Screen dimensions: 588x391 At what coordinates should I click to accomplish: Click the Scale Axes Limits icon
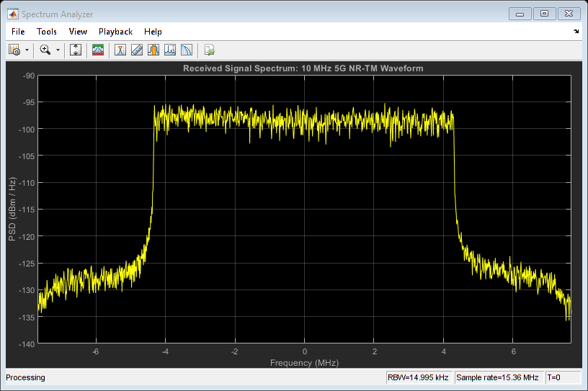pyautogui.click(x=76, y=50)
